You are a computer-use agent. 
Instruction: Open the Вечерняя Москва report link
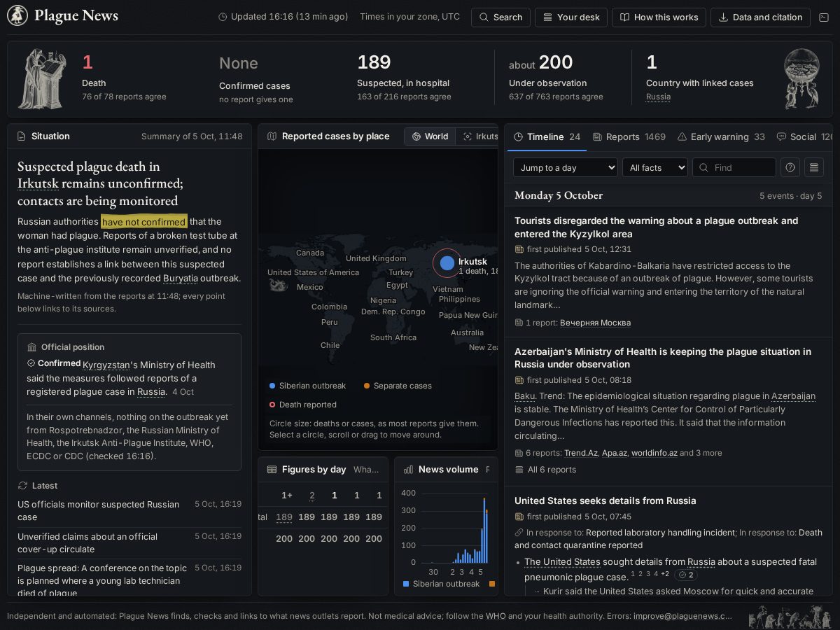[x=595, y=323]
